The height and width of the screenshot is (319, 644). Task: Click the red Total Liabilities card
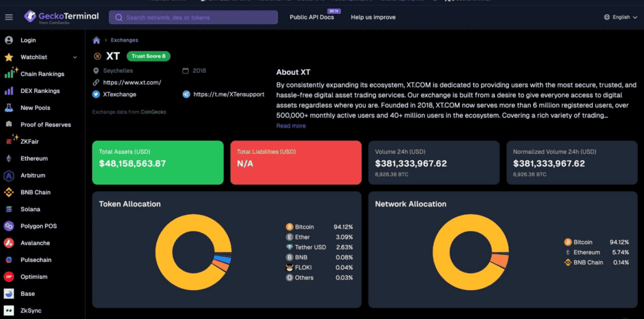296,163
